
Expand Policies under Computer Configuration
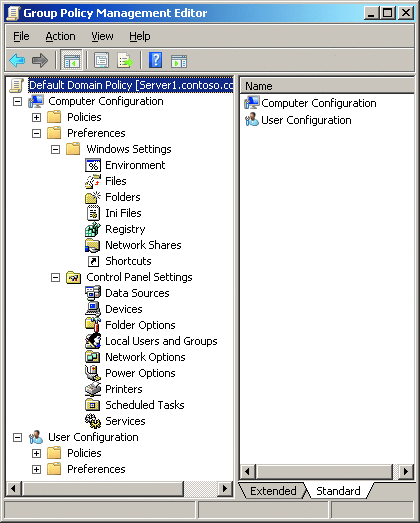tap(36, 117)
